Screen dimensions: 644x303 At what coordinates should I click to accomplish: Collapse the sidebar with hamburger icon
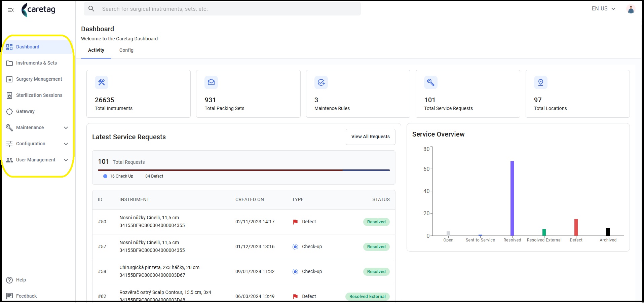click(x=11, y=10)
